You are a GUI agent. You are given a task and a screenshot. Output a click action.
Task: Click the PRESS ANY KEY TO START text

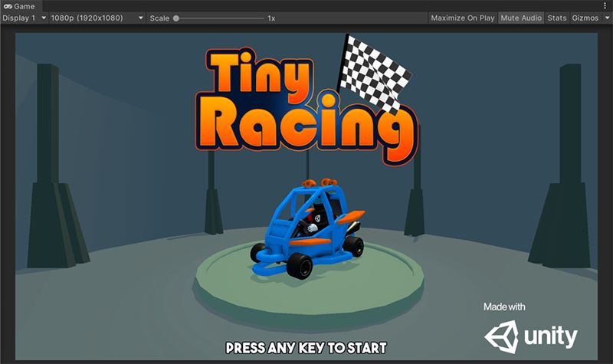coord(306,348)
